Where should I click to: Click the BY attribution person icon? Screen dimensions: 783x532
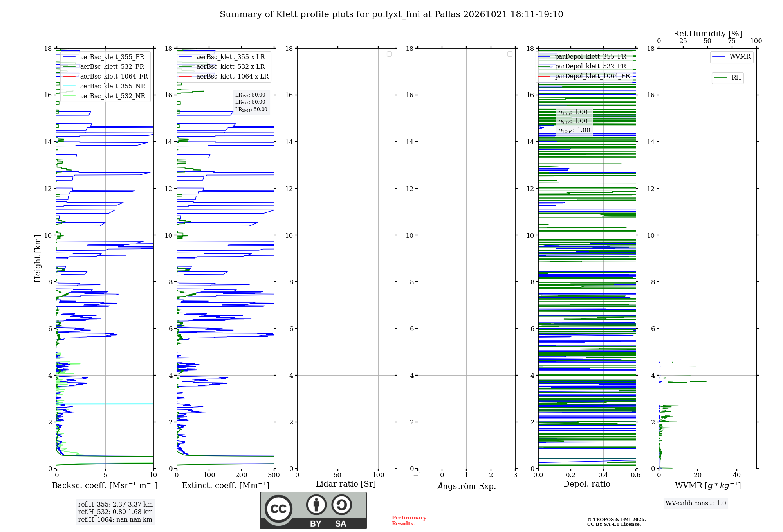(316, 505)
